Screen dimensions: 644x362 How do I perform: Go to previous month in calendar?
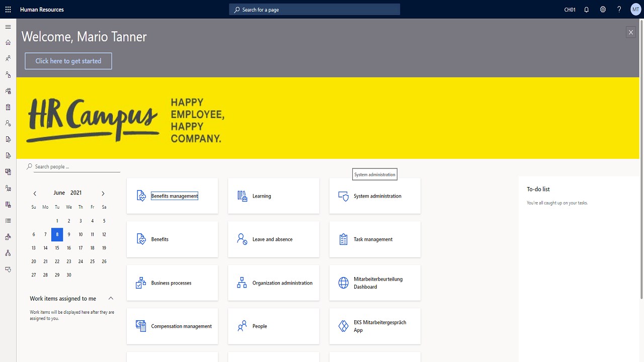pos(35,193)
